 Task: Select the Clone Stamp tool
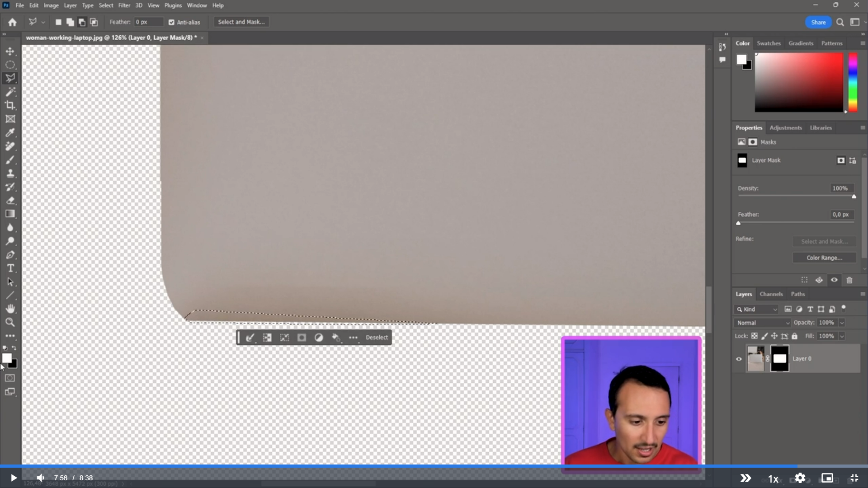click(x=10, y=173)
